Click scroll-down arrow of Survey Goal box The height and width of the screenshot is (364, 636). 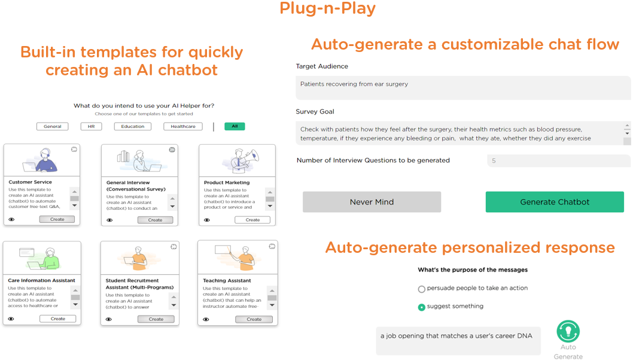pos(627,133)
